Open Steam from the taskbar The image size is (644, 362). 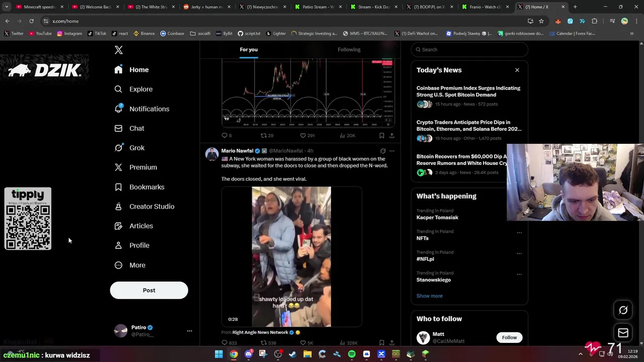pyautogui.click(x=293, y=354)
